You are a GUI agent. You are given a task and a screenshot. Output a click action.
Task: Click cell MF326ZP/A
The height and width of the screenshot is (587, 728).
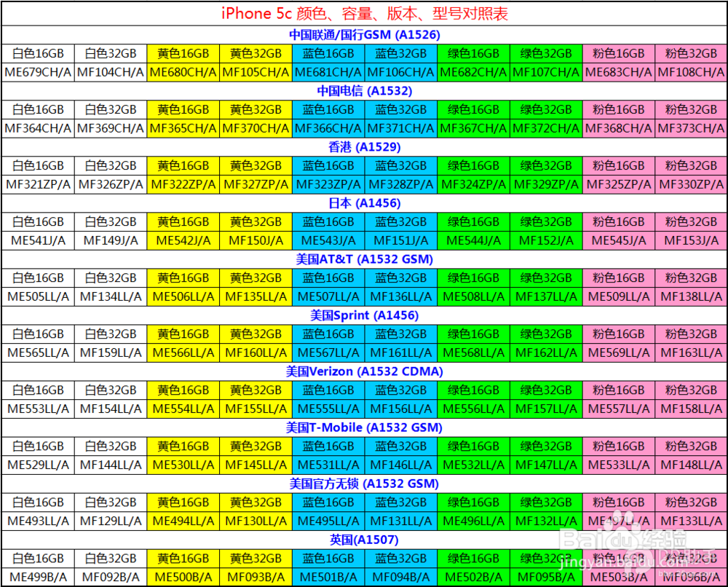click(x=111, y=185)
